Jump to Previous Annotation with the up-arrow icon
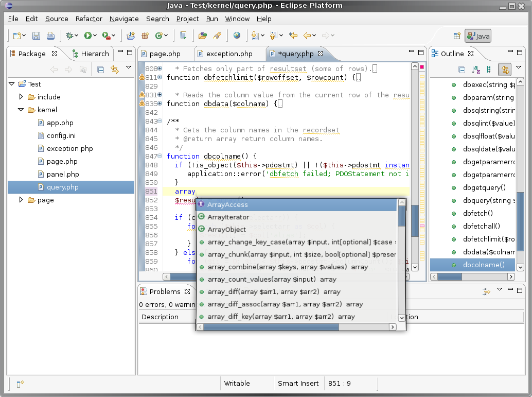 274,36
